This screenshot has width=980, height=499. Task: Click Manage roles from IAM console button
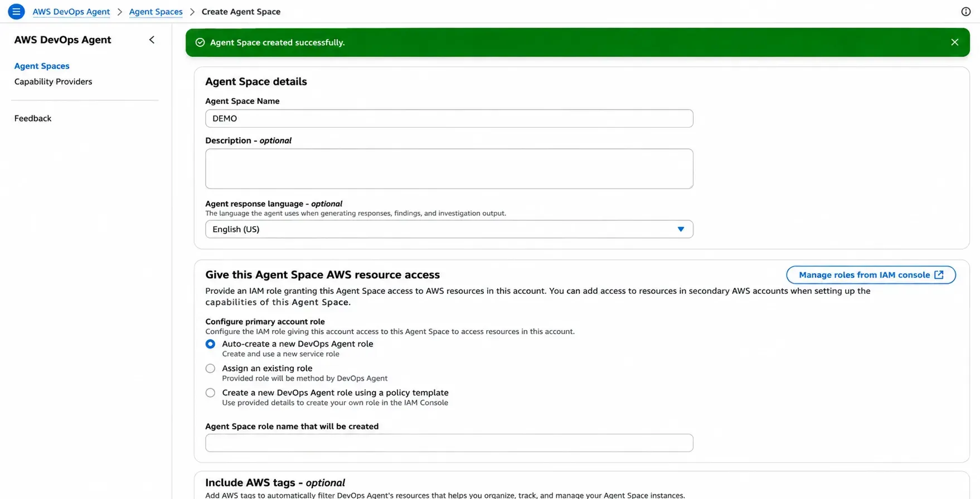871,275
